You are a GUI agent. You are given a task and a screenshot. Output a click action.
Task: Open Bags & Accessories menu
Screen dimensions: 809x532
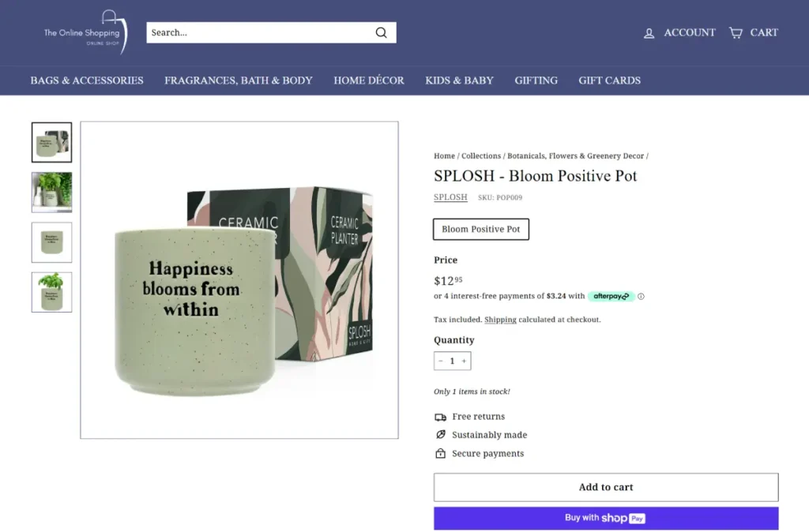click(x=87, y=81)
